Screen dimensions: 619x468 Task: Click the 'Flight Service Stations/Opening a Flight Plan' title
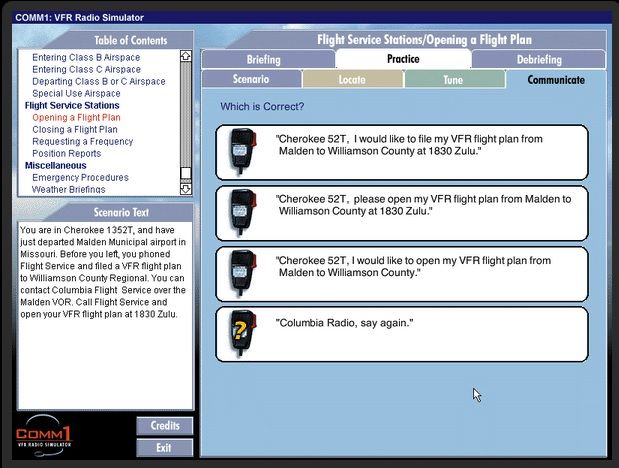[x=424, y=39]
